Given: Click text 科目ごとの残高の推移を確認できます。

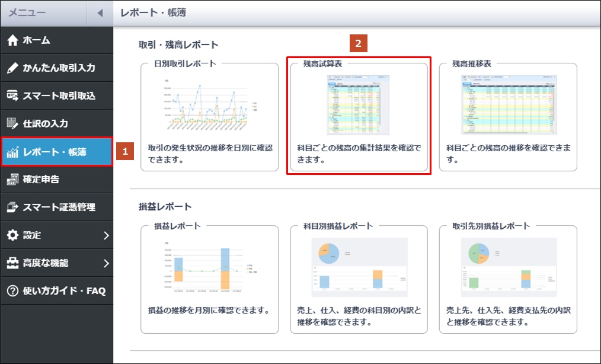Looking at the screenshot, I should pyautogui.click(x=509, y=154).
